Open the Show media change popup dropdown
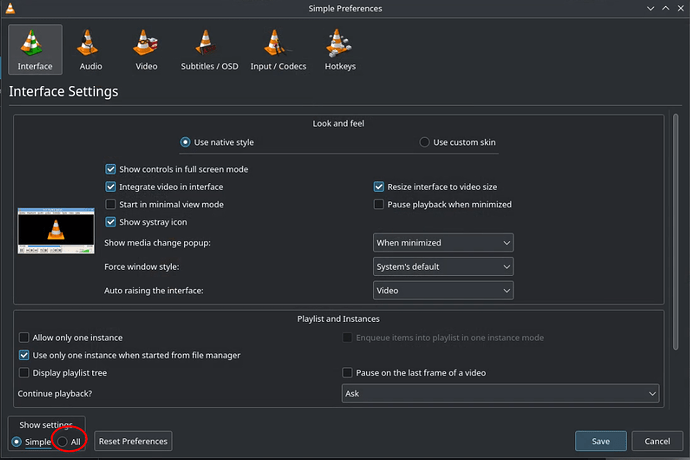 (443, 243)
